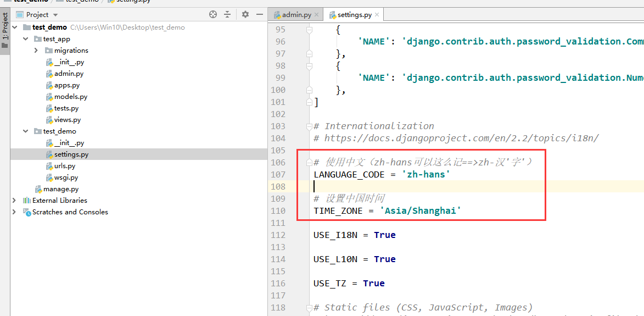Click the 'Asia/Shanghai' string value

click(420, 211)
